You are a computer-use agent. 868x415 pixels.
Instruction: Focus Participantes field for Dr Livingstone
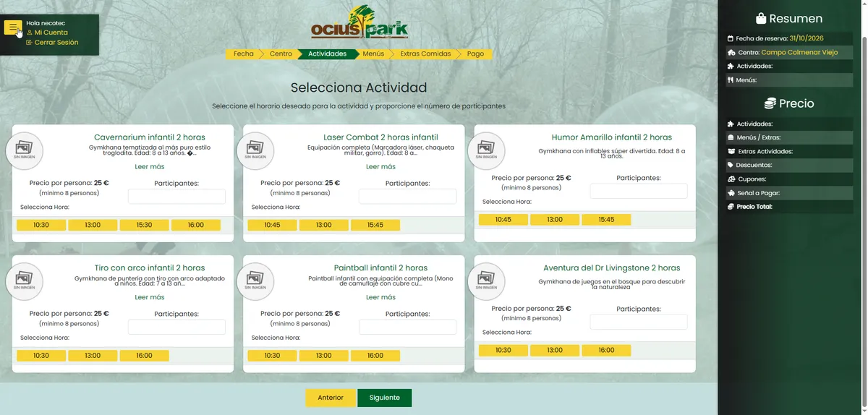[639, 322]
